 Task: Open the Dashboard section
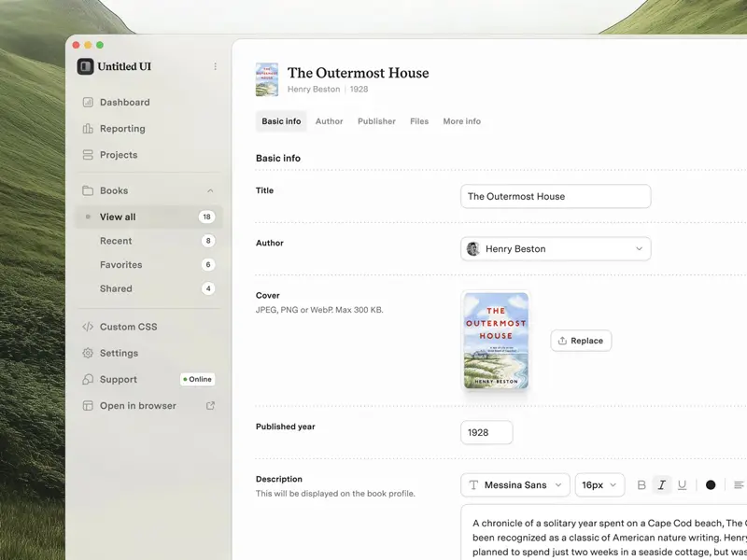(120, 102)
